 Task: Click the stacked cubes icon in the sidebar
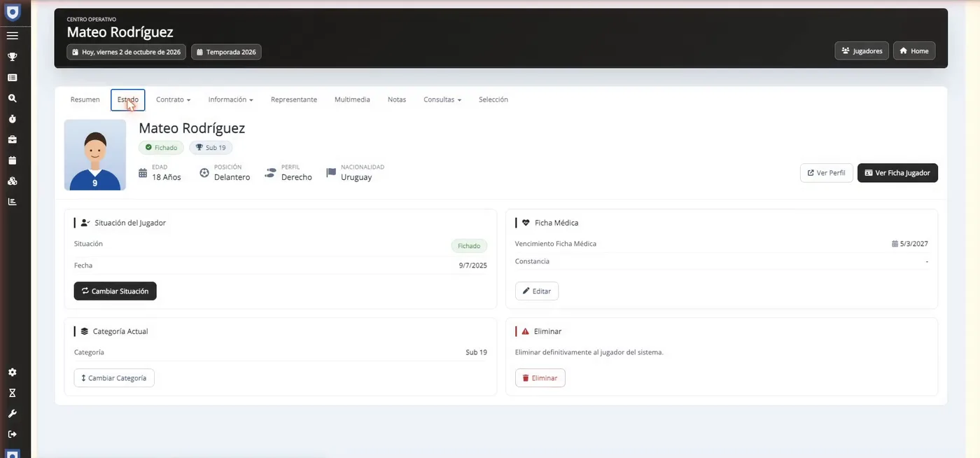[12, 181]
